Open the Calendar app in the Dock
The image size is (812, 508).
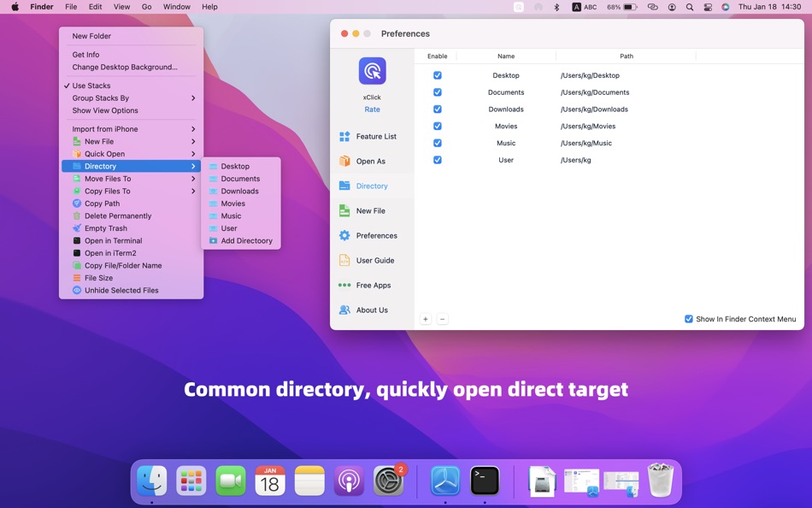coord(270,481)
